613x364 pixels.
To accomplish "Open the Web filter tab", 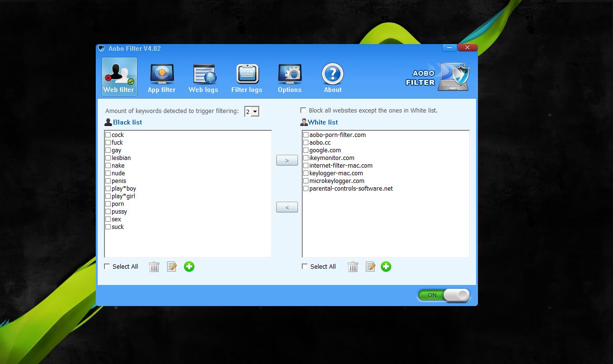I will point(119,77).
